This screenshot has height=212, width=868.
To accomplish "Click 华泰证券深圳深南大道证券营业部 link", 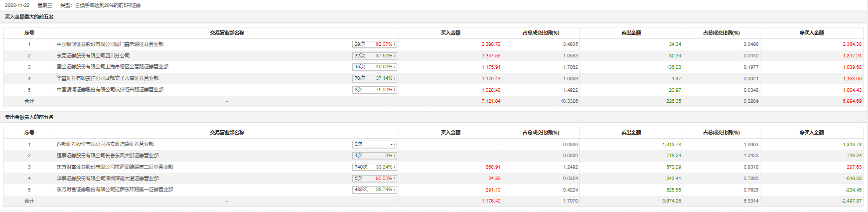I will point(107,179).
